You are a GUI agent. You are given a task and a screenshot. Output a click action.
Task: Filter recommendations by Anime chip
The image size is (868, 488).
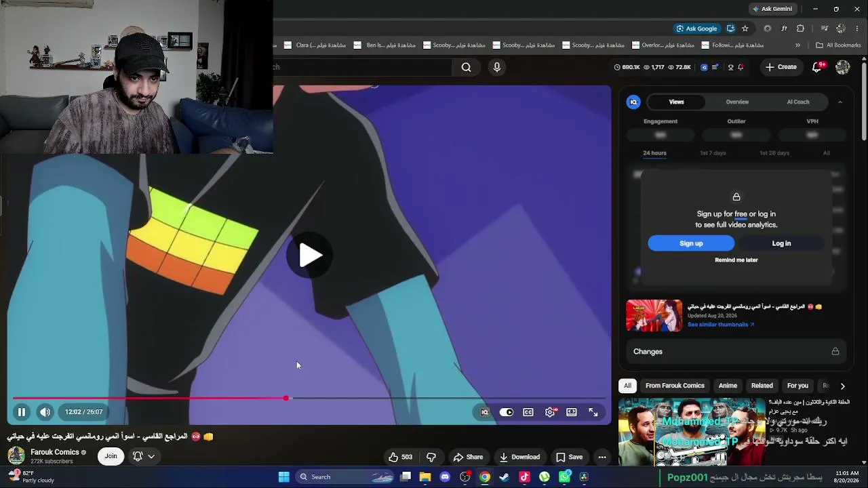[x=728, y=386]
